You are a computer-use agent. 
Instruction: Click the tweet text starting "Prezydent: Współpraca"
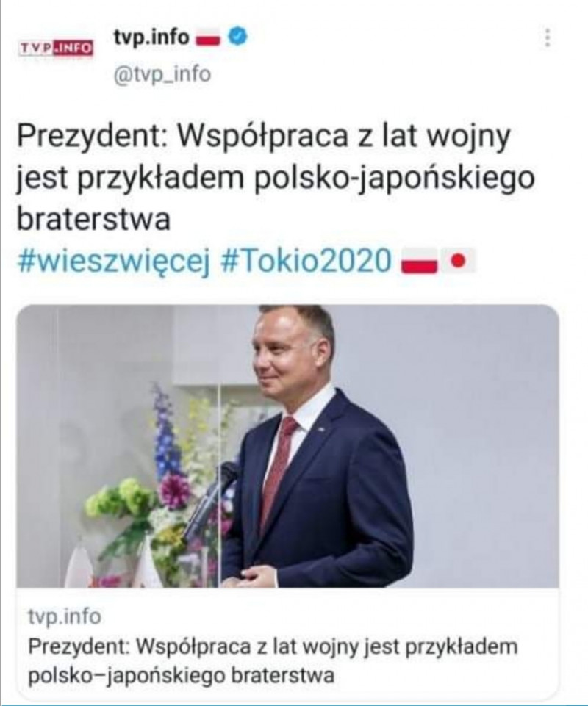click(x=276, y=177)
